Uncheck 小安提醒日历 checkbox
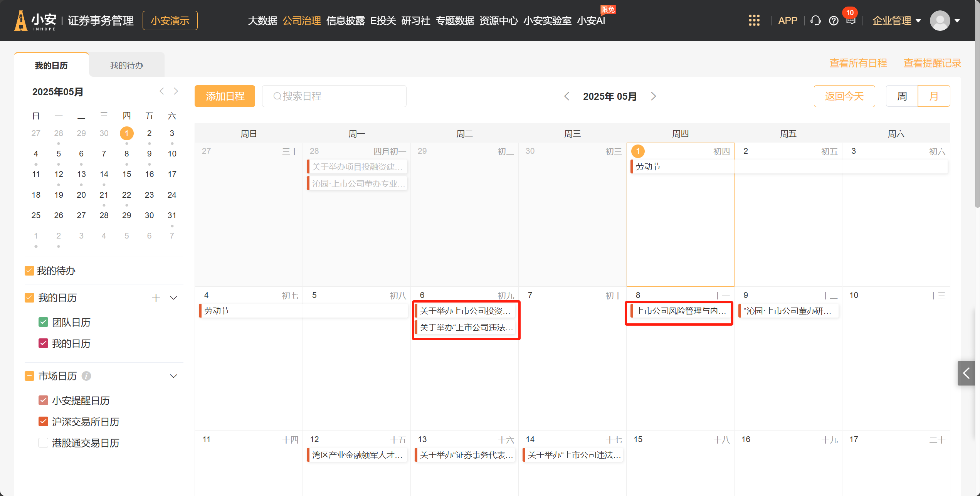 pyautogui.click(x=43, y=400)
